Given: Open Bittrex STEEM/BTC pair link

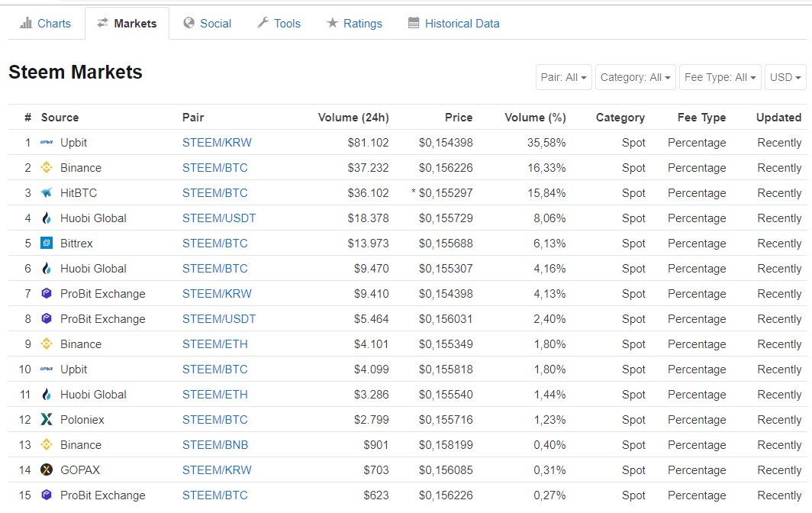Looking at the screenshot, I should pos(215,243).
